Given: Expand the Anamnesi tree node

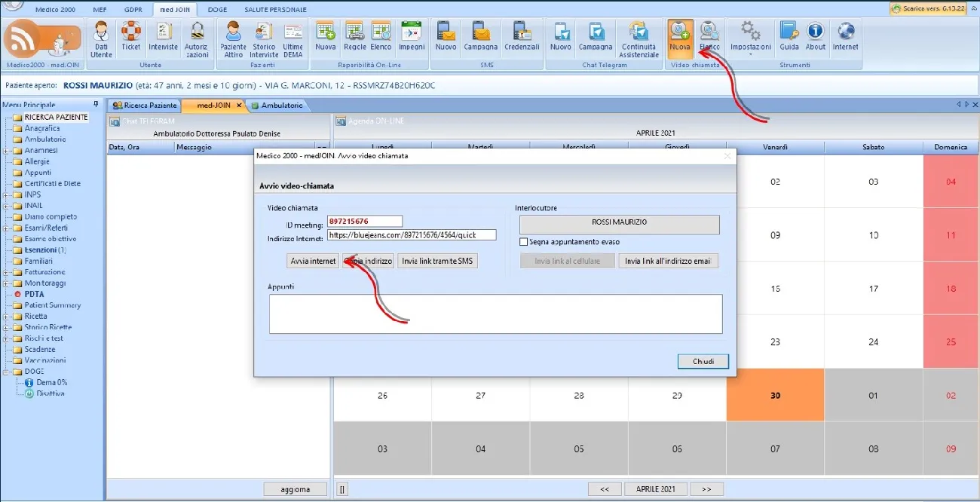Looking at the screenshot, I should 7,150.
